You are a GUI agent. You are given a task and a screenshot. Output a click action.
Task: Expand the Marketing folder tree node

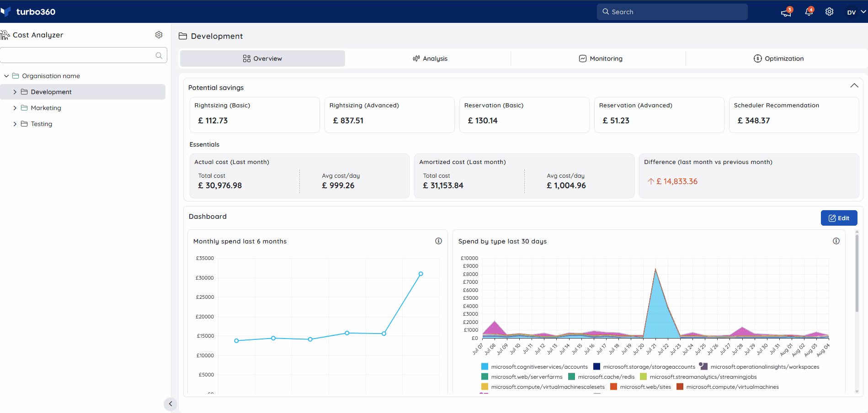pyautogui.click(x=15, y=108)
